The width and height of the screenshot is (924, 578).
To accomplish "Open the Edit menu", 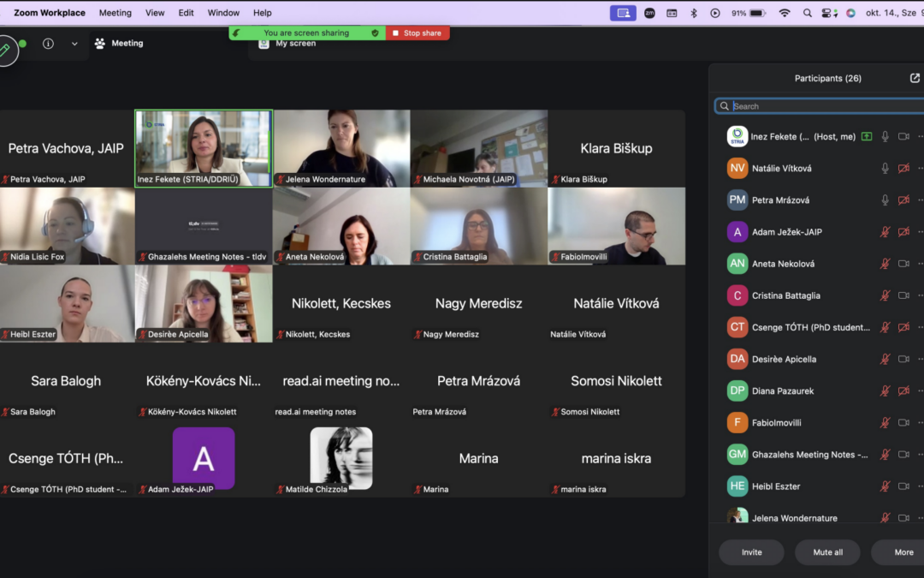I will coord(186,12).
